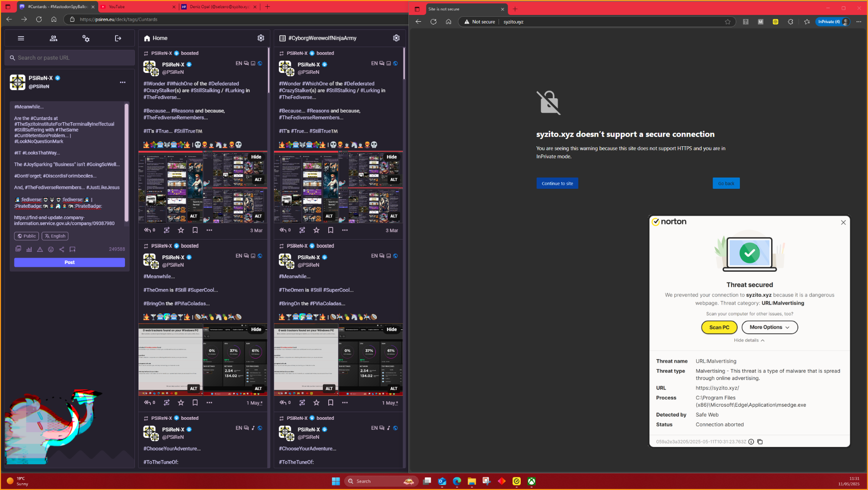Collapse Norton Hide details section
Screen dimensions: 868x490
749,340
